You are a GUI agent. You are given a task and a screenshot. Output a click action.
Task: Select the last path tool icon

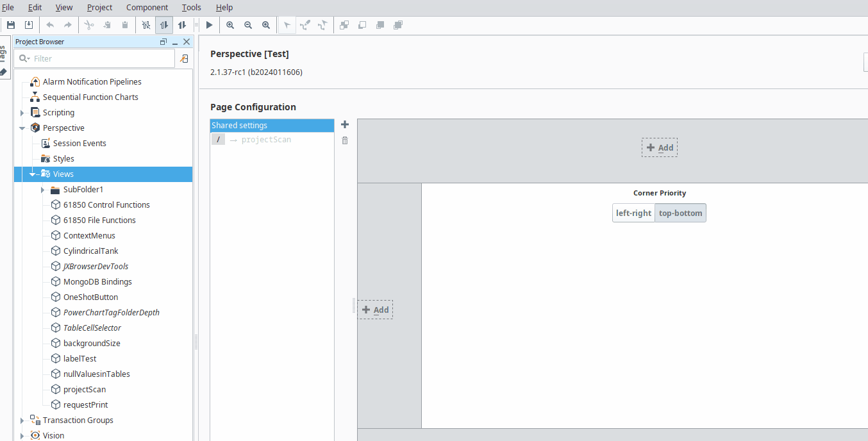coord(322,25)
